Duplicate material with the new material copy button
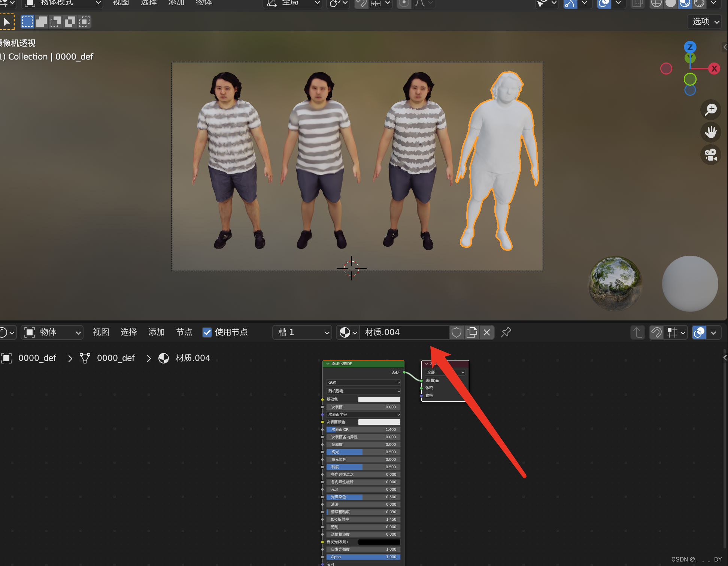The width and height of the screenshot is (728, 566). 471,332
